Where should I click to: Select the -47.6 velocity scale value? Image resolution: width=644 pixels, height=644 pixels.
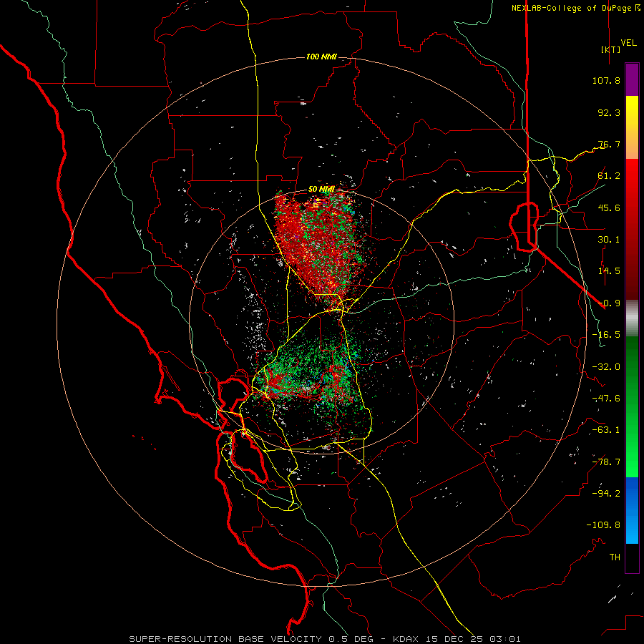[x=606, y=398]
